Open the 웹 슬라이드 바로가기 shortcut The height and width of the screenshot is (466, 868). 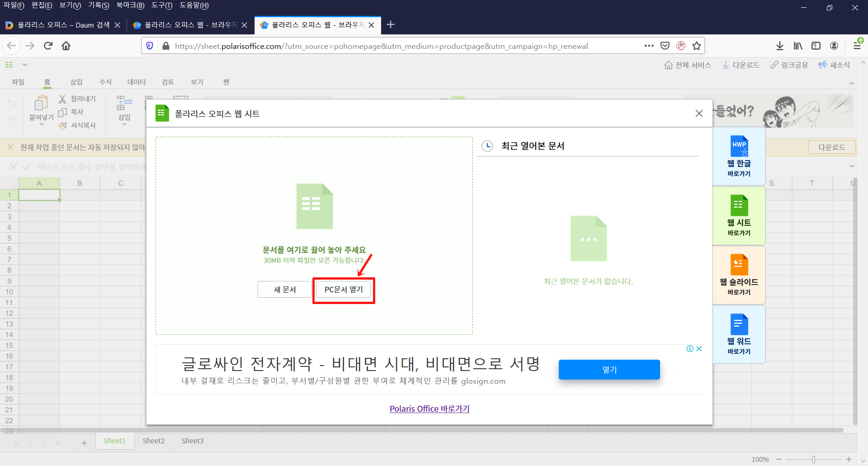[x=739, y=275]
